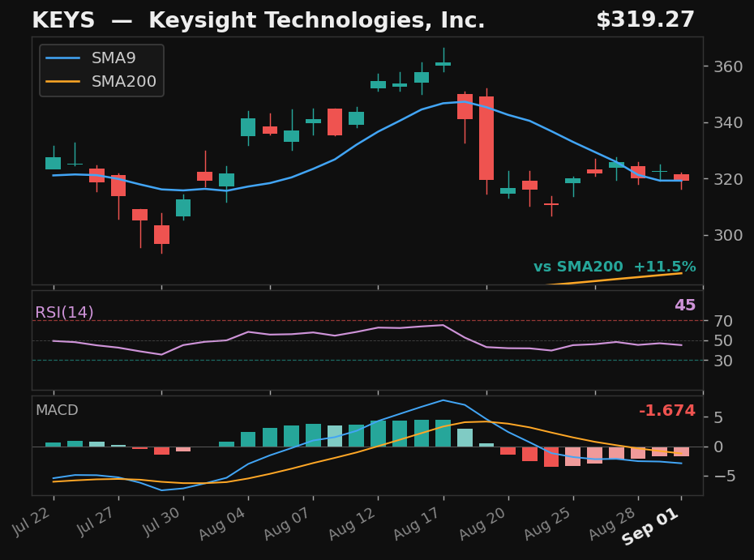Click the RSI(14) panel label
This screenshot has width=754, height=560.
point(64,313)
